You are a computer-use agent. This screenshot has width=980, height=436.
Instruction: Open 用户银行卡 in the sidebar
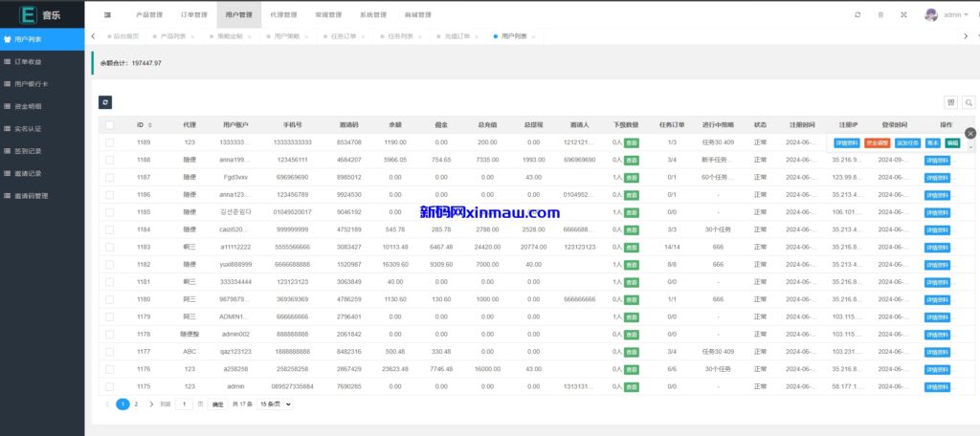[x=42, y=84]
